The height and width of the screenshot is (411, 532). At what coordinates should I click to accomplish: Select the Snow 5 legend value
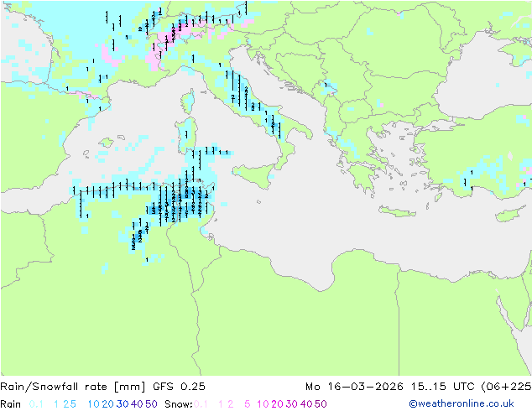point(248,404)
